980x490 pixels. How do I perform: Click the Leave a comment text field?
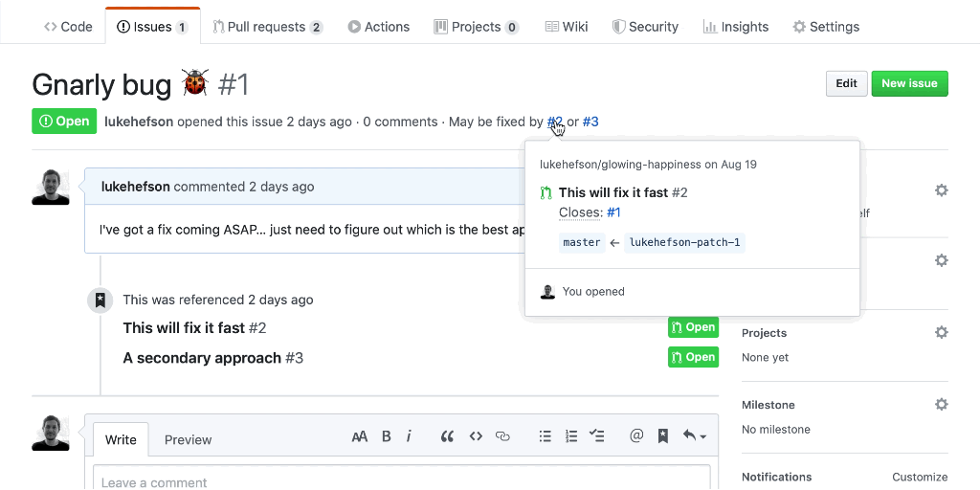click(402, 479)
